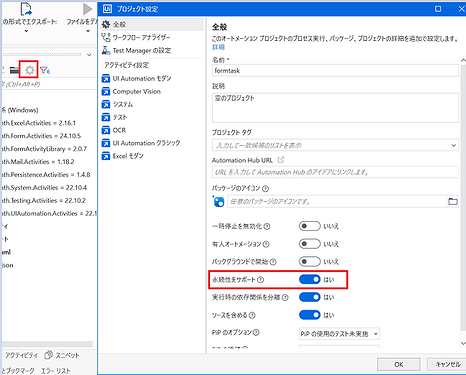Click the 説明 description text area
This screenshot has height=375, width=466.
335,107
